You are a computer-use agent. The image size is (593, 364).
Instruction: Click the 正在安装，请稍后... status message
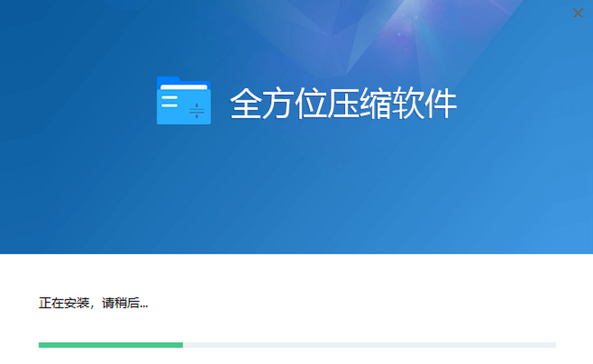coord(93,303)
